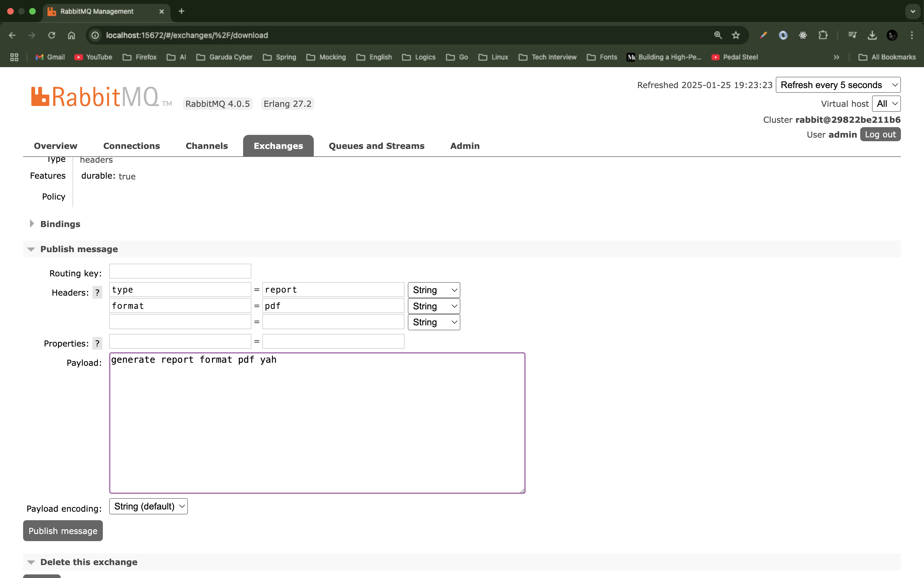Open the apps grid in bookmarks bar
Image resolution: width=924 pixels, height=578 pixels.
[x=14, y=57]
